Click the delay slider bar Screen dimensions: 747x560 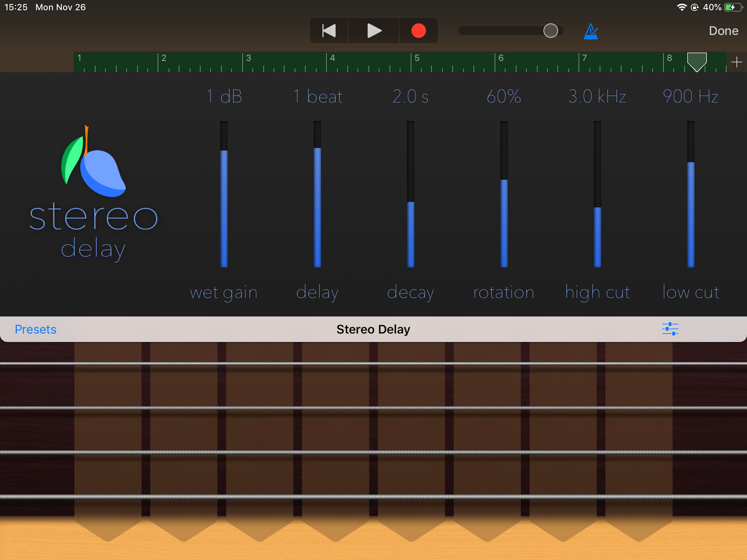tap(317, 194)
